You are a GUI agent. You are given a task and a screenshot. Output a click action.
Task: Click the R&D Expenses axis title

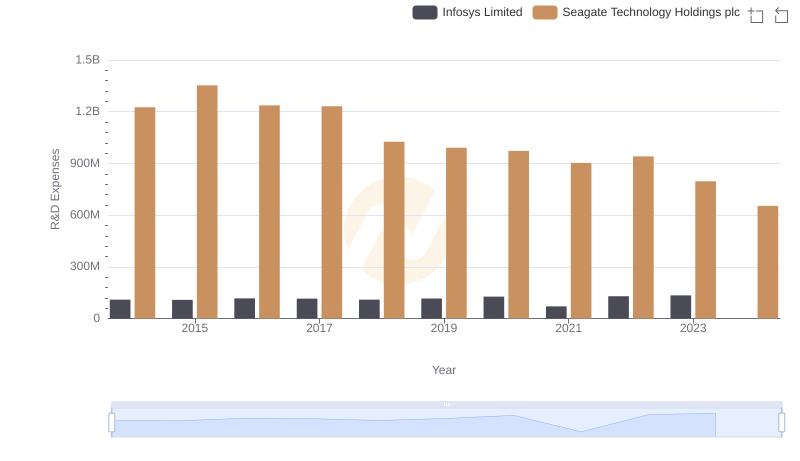[55, 189]
